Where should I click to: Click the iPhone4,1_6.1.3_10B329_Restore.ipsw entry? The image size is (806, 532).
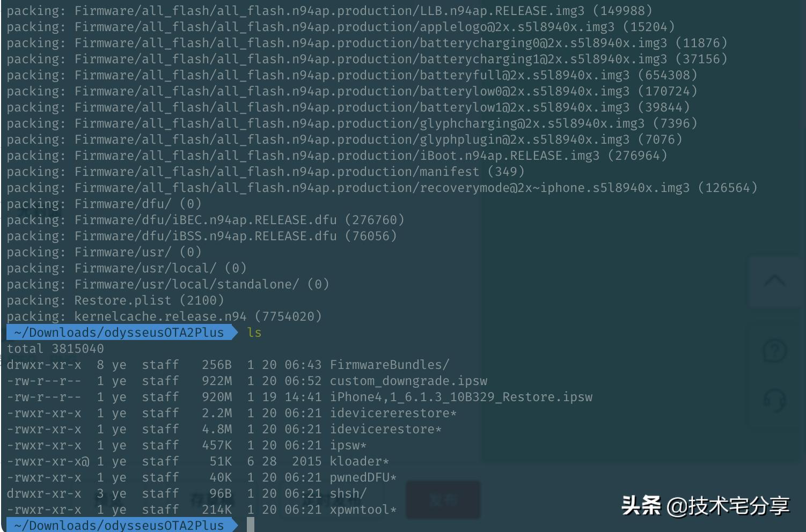coord(461,397)
